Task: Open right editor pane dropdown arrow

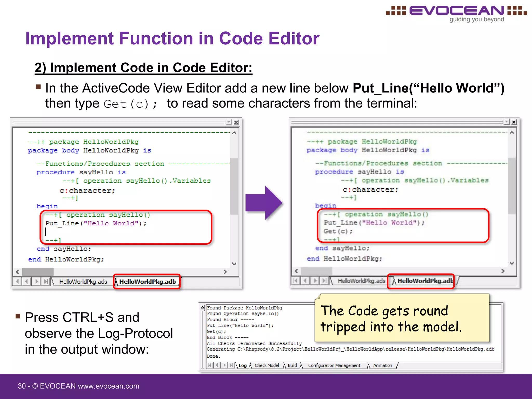Action: [x=507, y=122]
